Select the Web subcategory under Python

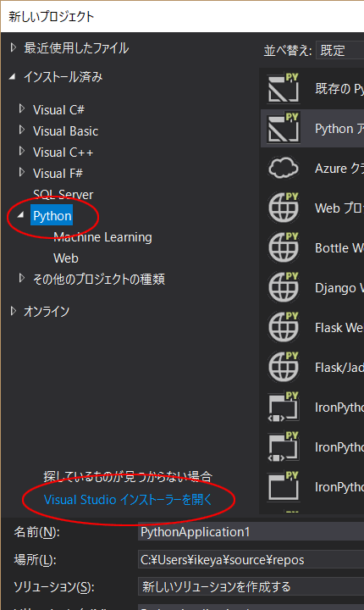pos(66,258)
